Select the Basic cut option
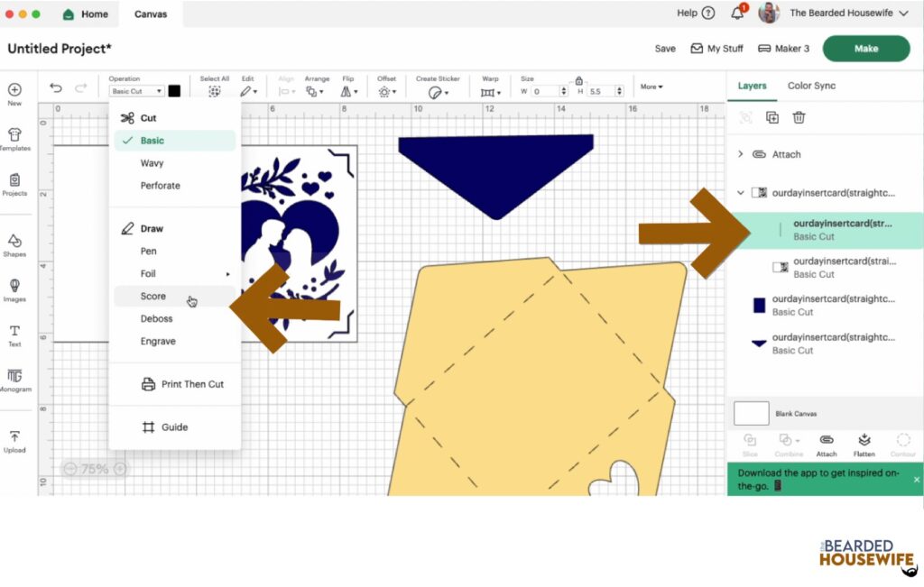Screen dimensions: 924x587 (x=152, y=141)
